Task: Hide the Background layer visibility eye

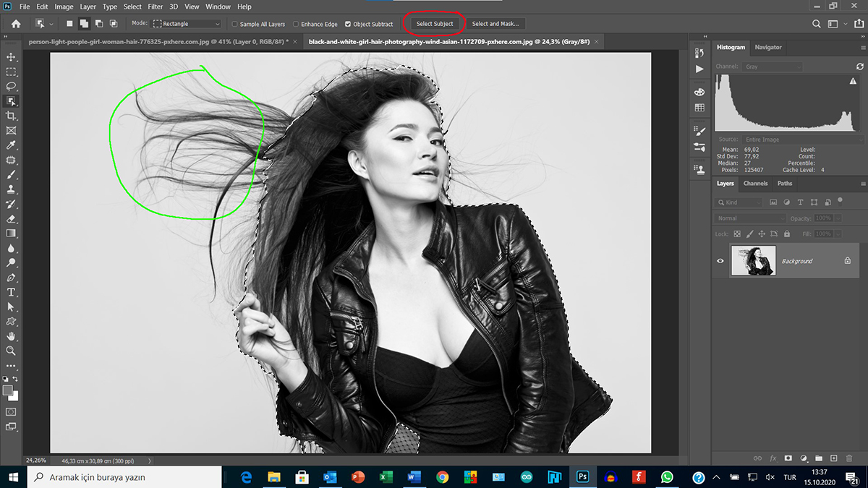Action: click(x=720, y=261)
